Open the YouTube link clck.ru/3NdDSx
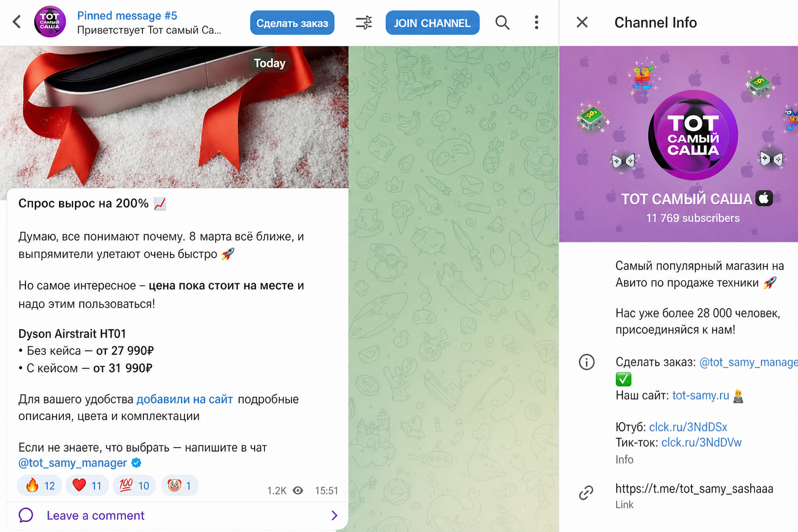The height and width of the screenshot is (532, 798). pyautogui.click(x=688, y=427)
